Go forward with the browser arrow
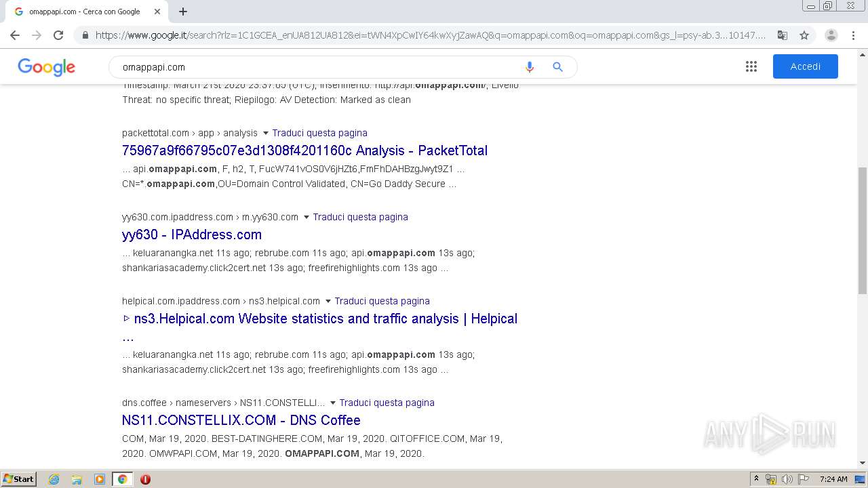Image resolution: width=868 pixels, height=488 pixels. tap(37, 35)
